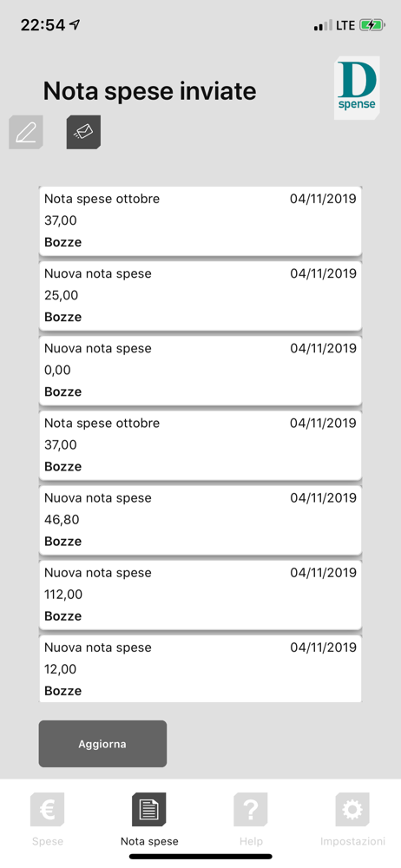Image resolution: width=401 pixels, height=868 pixels.
Task: Open Nuova nota spese 46,80 entry
Action: (x=200, y=520)
